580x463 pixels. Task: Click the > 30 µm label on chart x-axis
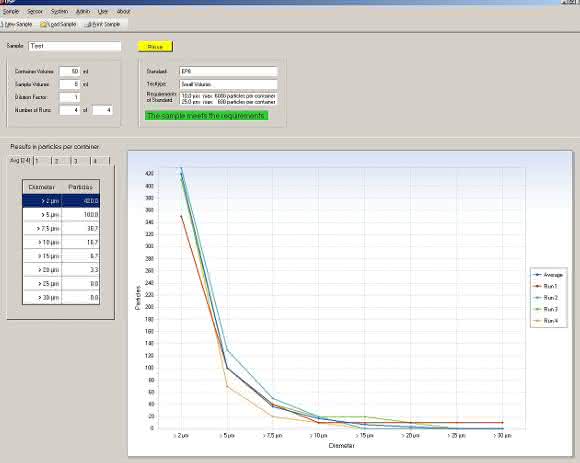(x=502, y=436)
